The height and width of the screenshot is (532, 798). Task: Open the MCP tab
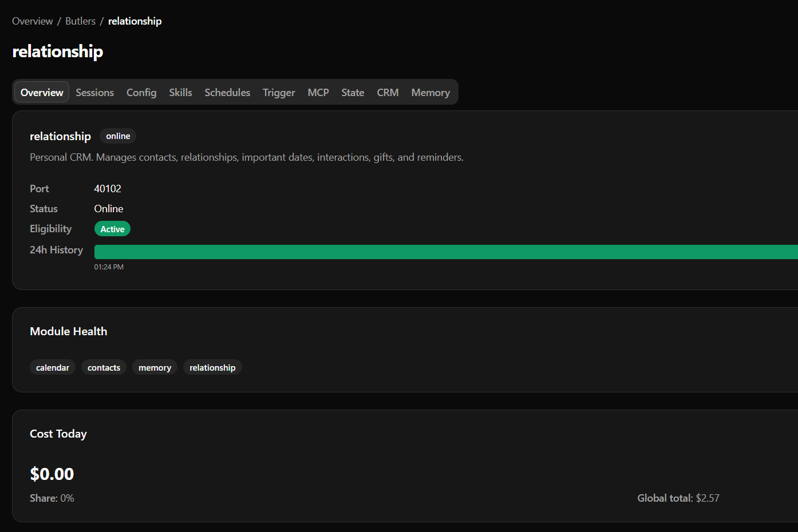point(318,92)
